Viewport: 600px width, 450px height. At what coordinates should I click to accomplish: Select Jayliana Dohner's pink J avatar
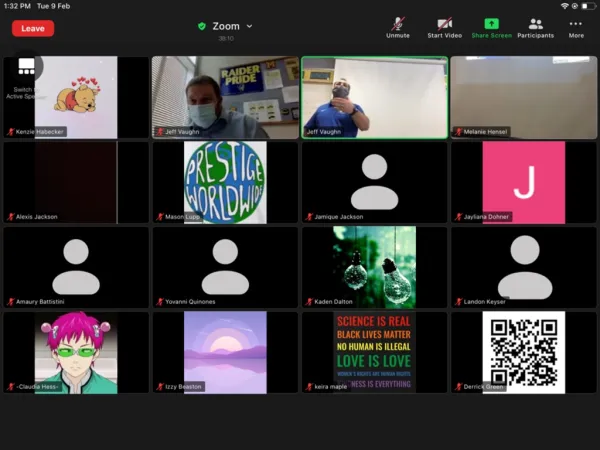pos(523,181)
